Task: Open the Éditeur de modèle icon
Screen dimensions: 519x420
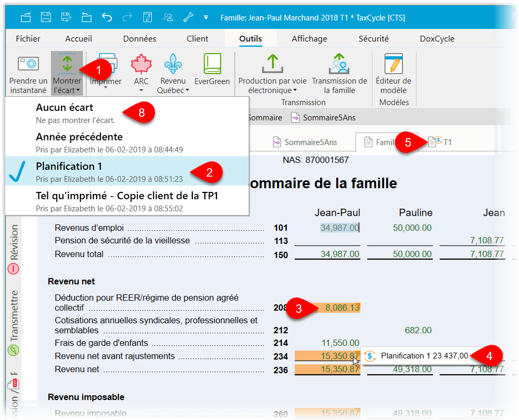Action: tap(393, 64)
